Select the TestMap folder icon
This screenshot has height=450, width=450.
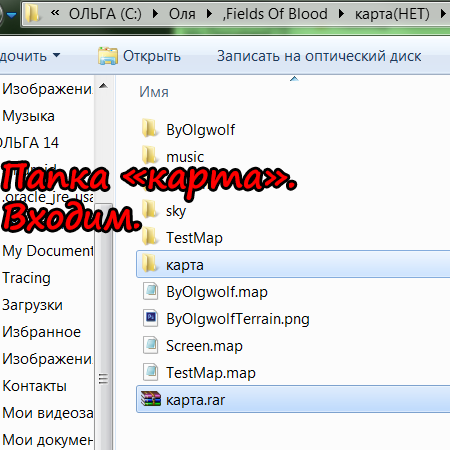click(149, 237)
